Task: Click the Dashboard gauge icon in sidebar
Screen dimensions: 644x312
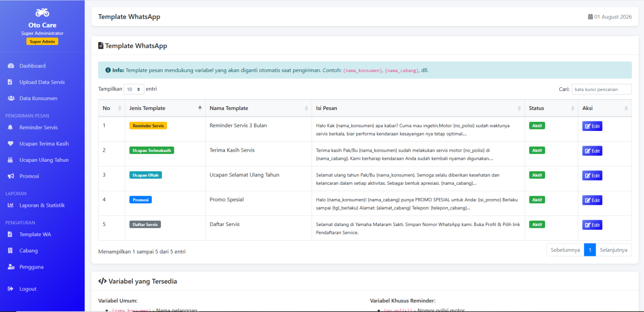Action: click(x=11, y=66)
